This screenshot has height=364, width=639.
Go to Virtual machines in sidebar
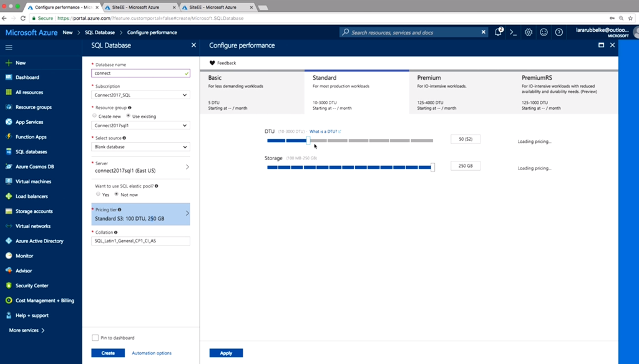tap(33, 181)
